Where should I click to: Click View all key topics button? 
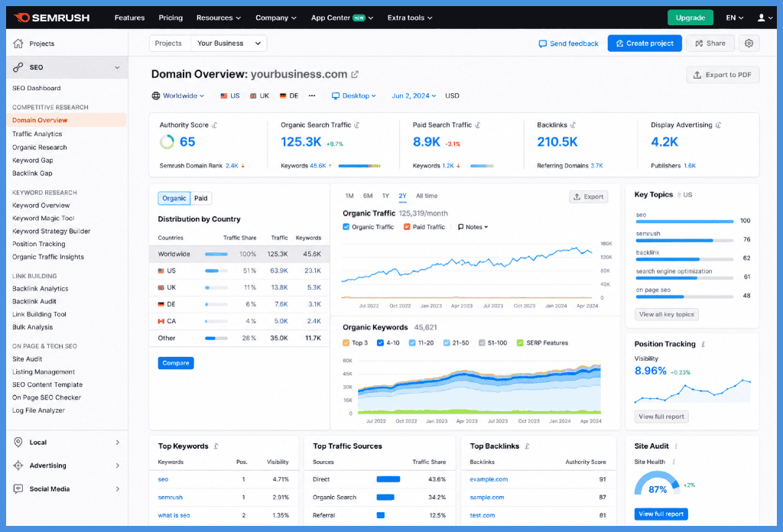pos(667,314)
